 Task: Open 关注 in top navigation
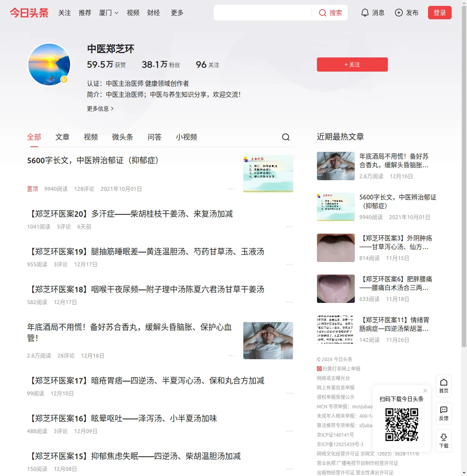click(x=65, y=13)
